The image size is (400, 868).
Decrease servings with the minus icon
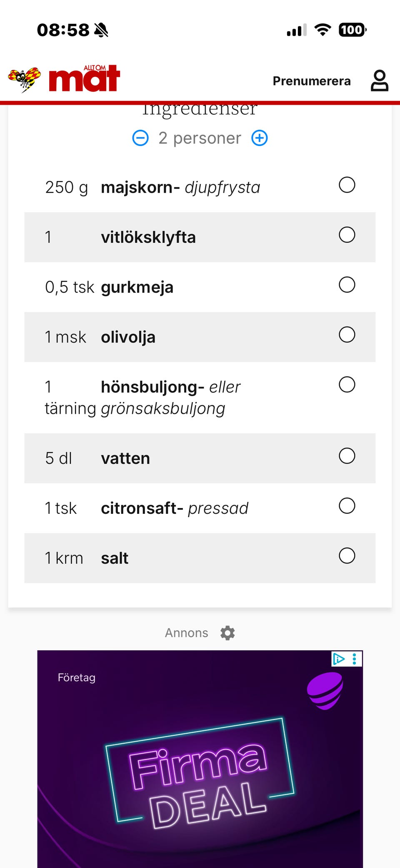tap(140, 138)
